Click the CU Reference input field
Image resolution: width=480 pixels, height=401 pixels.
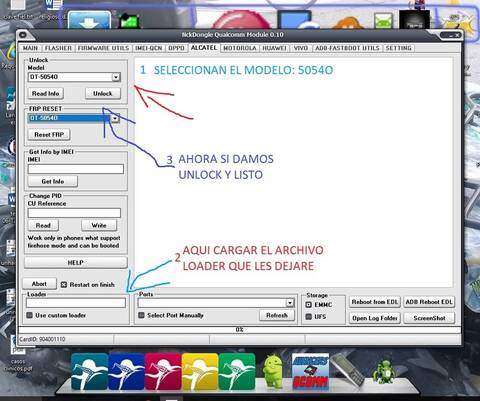74,213
